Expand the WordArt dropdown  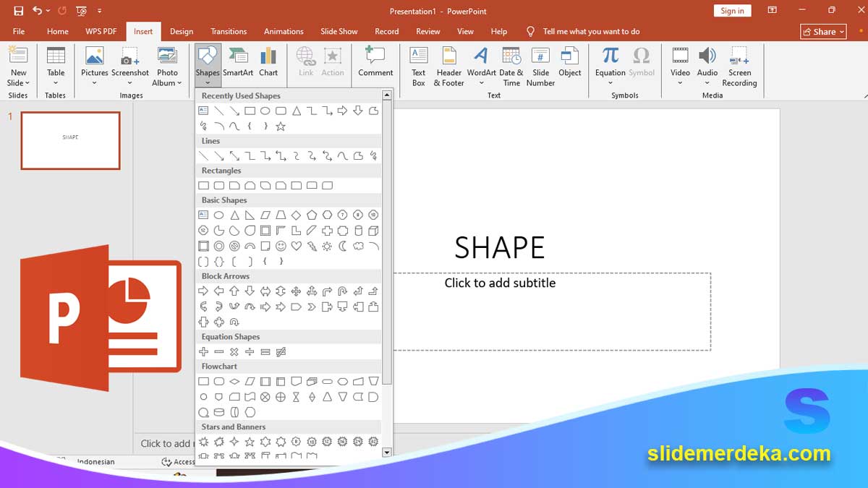coord(481,83)
